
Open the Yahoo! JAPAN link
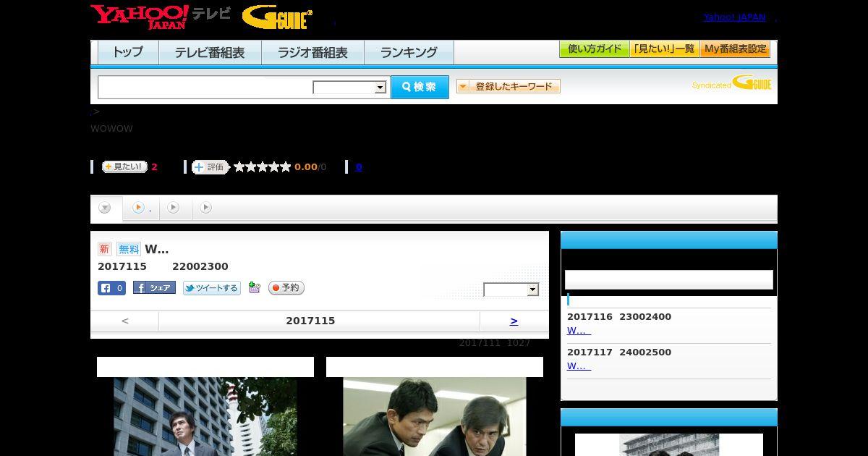coord(734,17)
